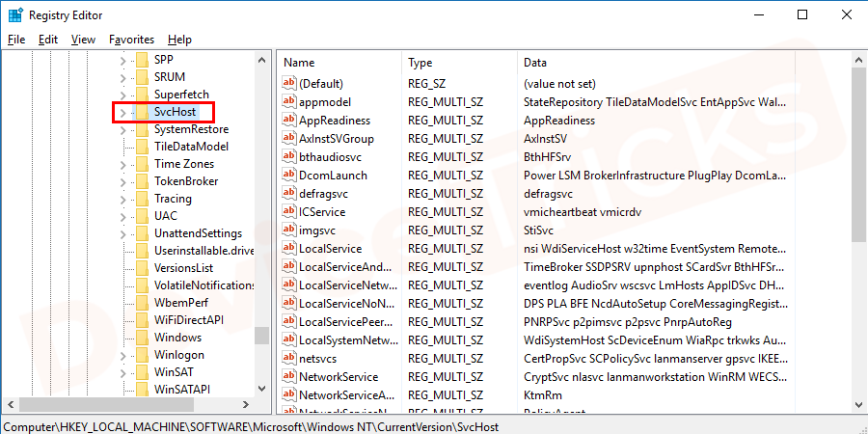Click the tree pane scroll up arrow

click(x=262, y=60)
